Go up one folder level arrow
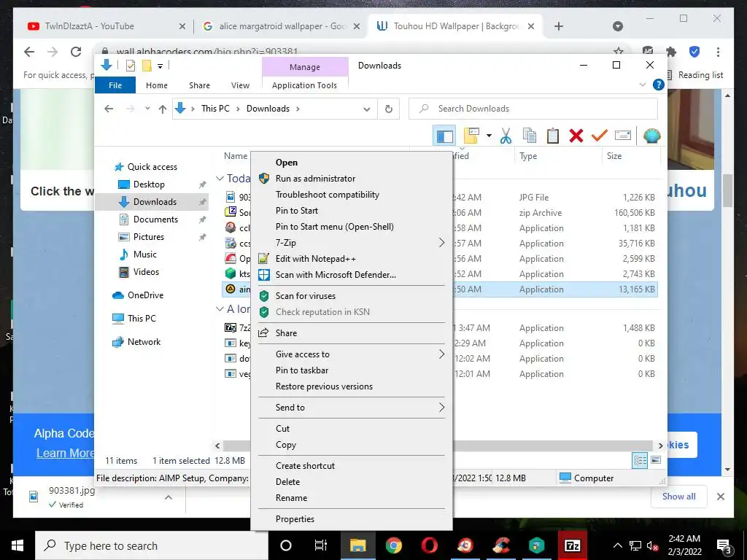The width and height of the screenshot is (747, 560). click(x=163, y=109)
